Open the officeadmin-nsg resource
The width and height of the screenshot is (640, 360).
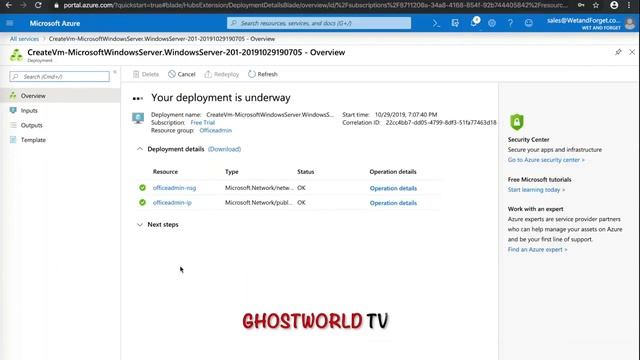tap(174, 188)
